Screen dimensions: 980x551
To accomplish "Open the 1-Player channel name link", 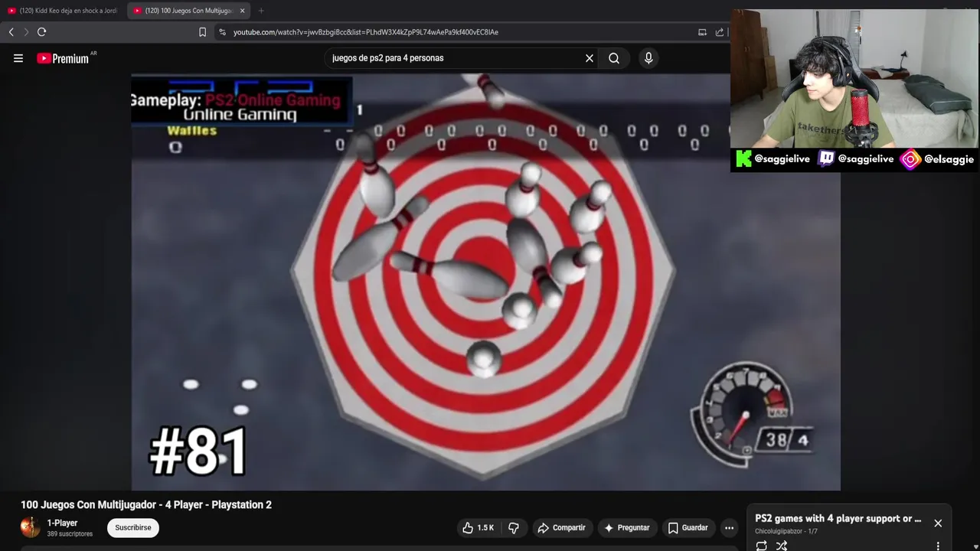I will tap(63, 523).
